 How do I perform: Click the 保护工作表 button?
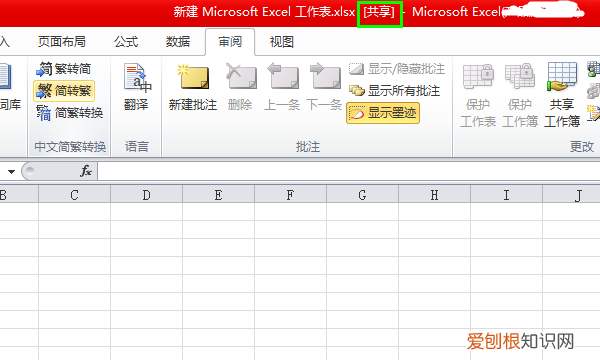click(x=478, y=95)
